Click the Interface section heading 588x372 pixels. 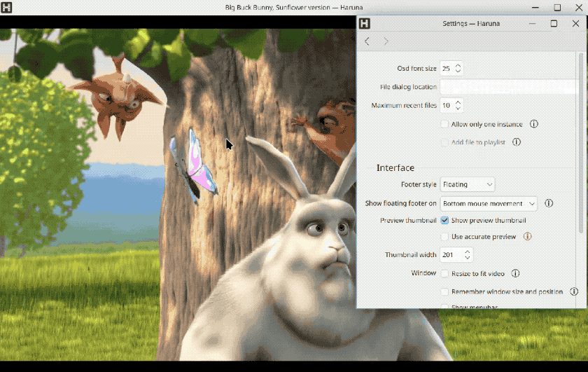(395, 168)
